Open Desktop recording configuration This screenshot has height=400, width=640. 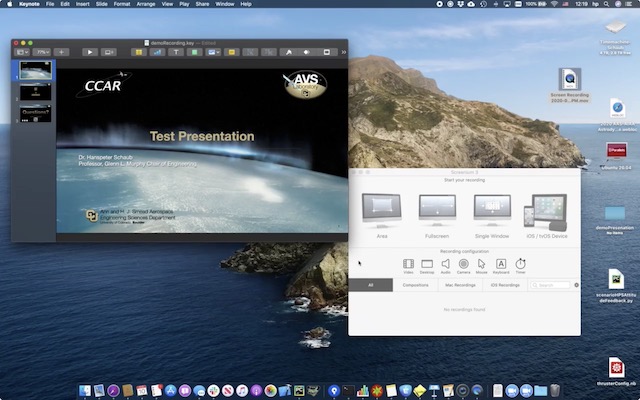click(x=427, y=266)
